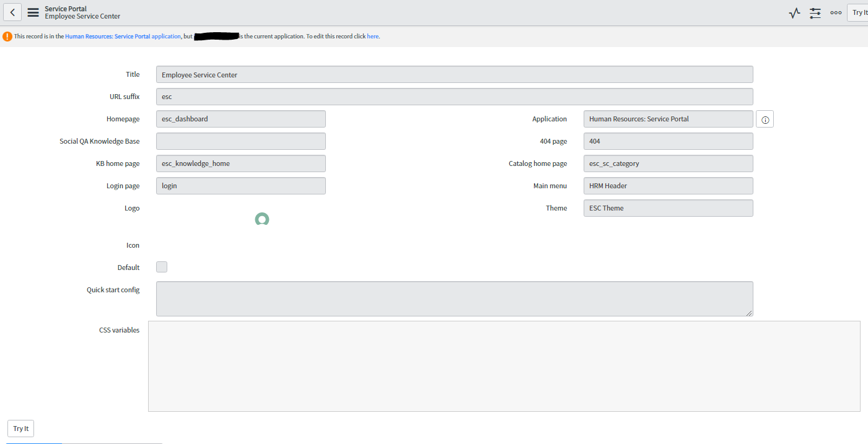The height and width of the screenshot is (444, 868).
Task: Open the hamburger context menu icon
Action: pos(33,12)
